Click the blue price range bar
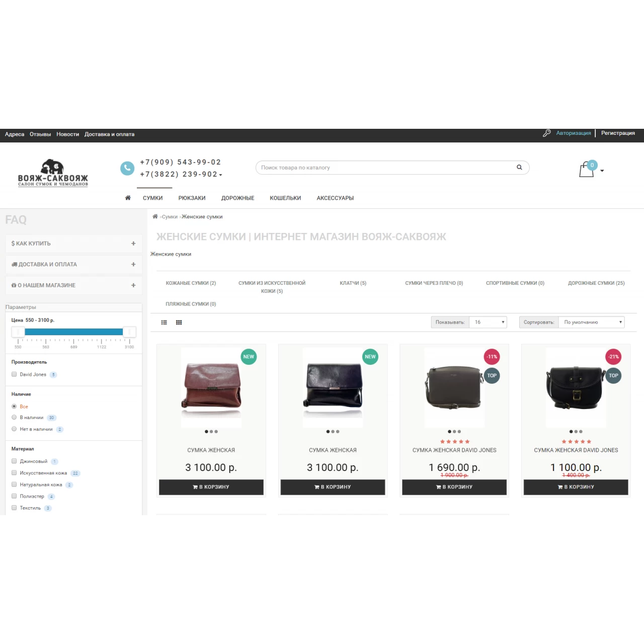The width and height of the screenshot is (644, 644). (x=74, y=332)
